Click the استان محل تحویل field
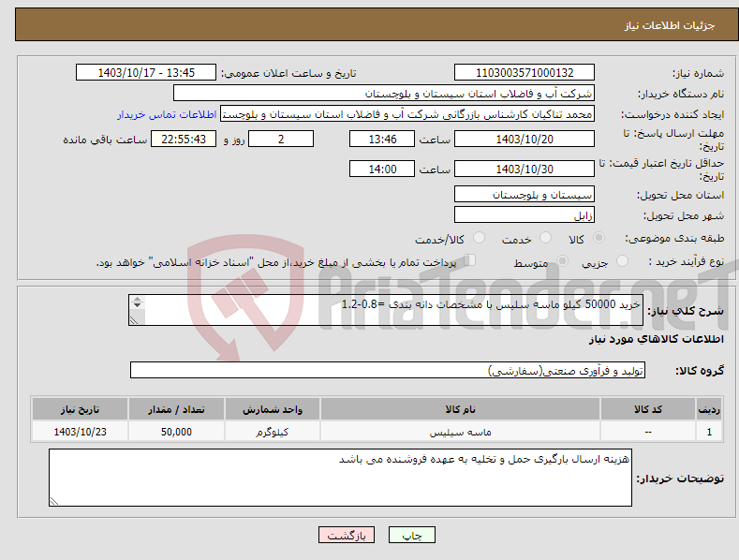Image resolution: width=739 pixels, height=560 pixels. pos(525,194)
